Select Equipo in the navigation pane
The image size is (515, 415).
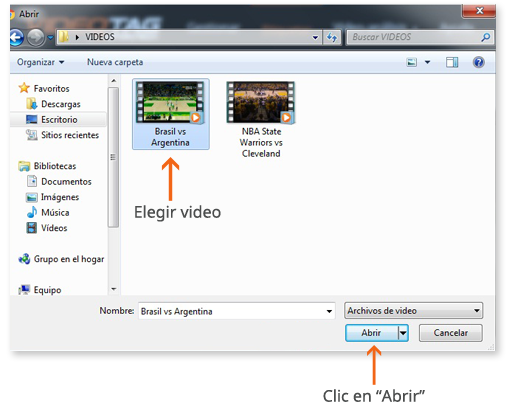(x=47, y=290)
